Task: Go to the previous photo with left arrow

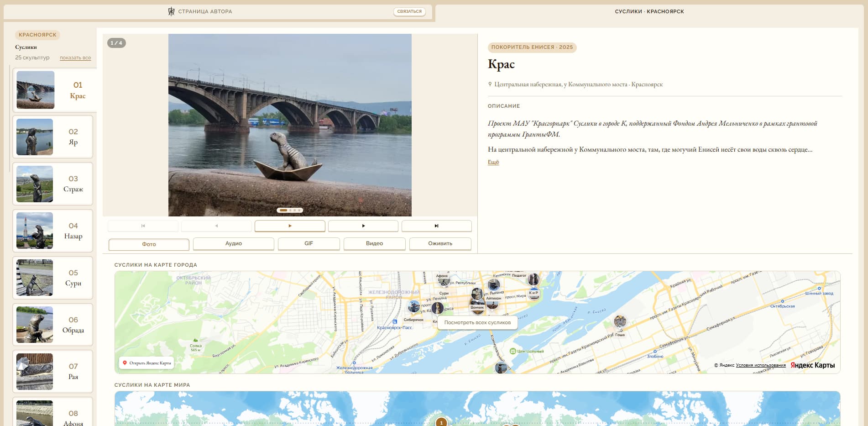Action: pyautogui.click(x=216, y=226)
